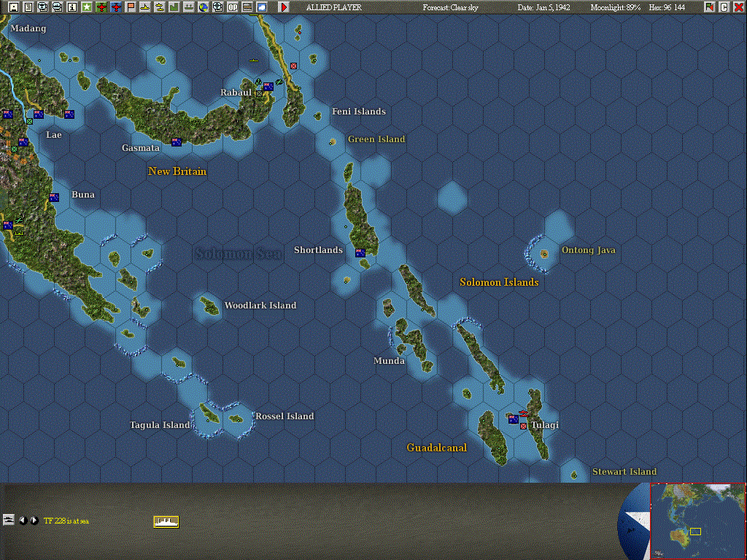
Task: Click the 'TF 228 is at sea' text
Action: pos(66,521)
